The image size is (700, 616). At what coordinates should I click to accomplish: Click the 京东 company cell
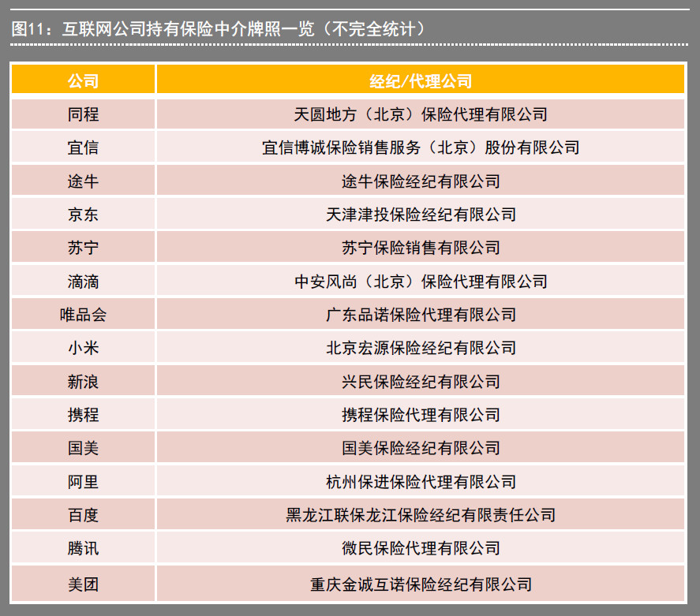83,214
